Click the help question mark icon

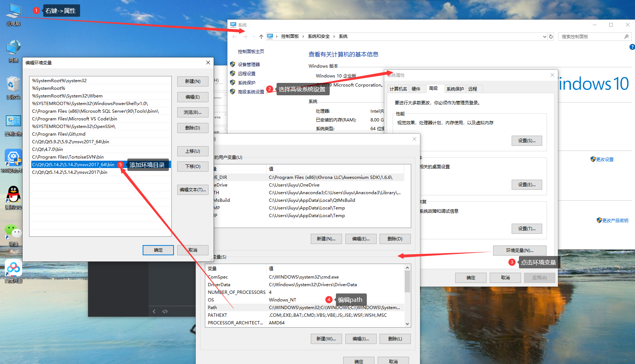pyautogui.click(x=632, y=47)
